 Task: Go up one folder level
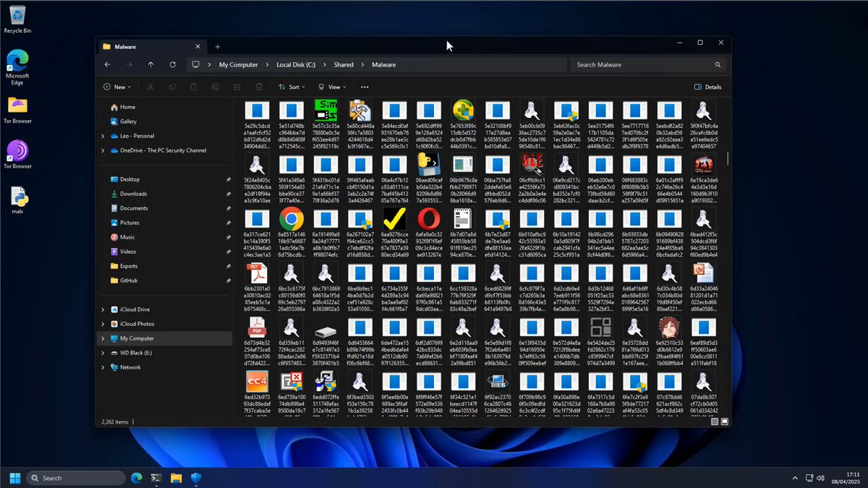(150, 65)
